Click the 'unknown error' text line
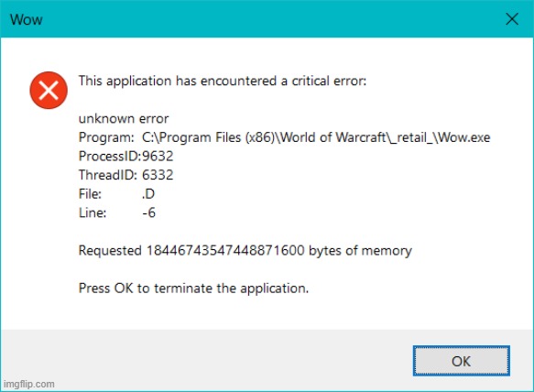Image resolution: width=534 pixels, height=392 pixels. pyautogui.click(x=124, y=119)
